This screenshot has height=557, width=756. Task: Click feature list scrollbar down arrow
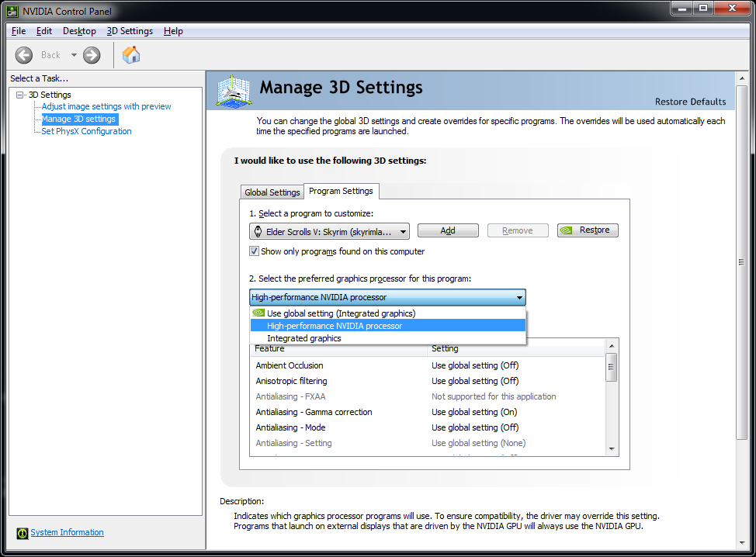(612, 448)
